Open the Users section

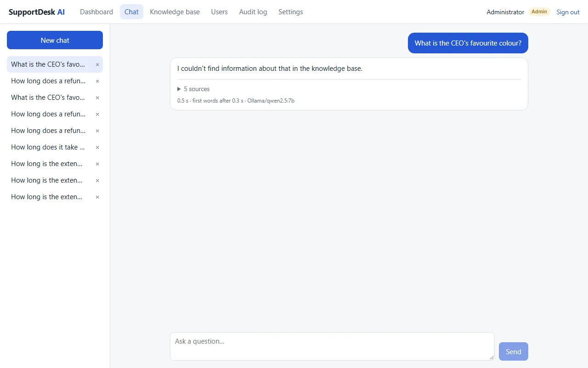[219, 12]
